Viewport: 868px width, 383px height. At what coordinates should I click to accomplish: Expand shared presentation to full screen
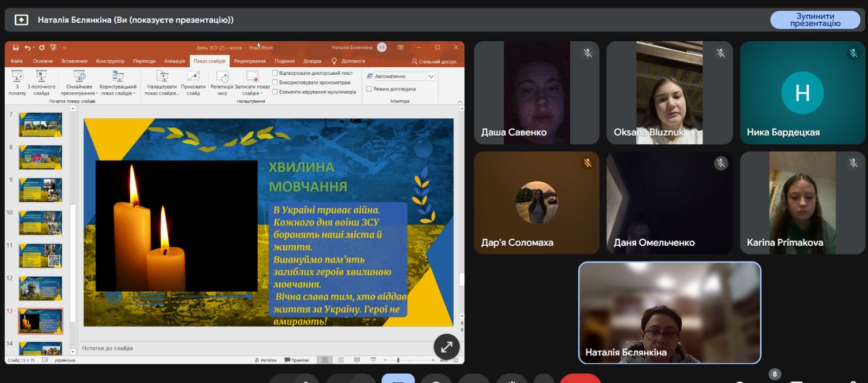(446, 346)
